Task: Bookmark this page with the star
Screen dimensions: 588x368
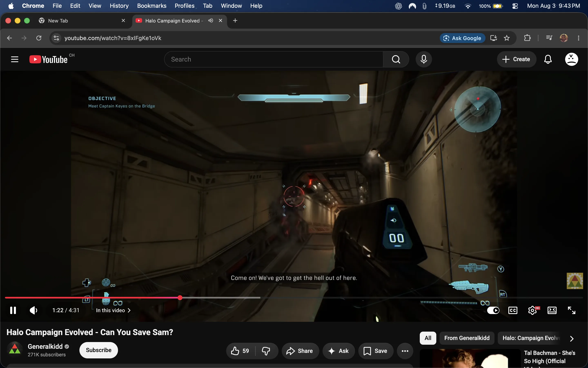Action: [507, 38]
